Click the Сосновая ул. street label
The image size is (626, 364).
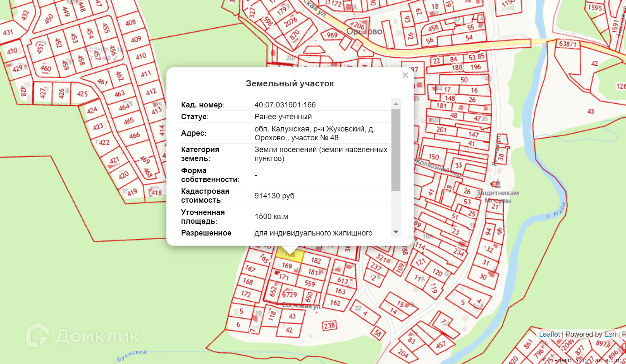(301, 305)
